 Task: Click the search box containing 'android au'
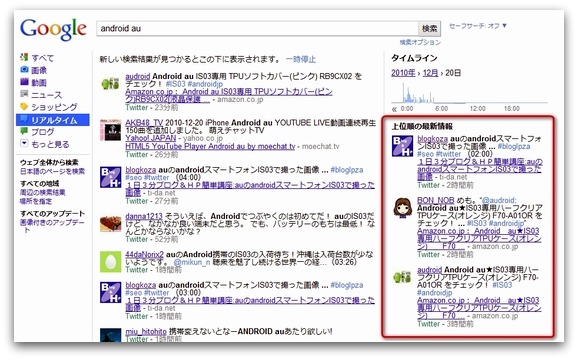pos(257,28)
